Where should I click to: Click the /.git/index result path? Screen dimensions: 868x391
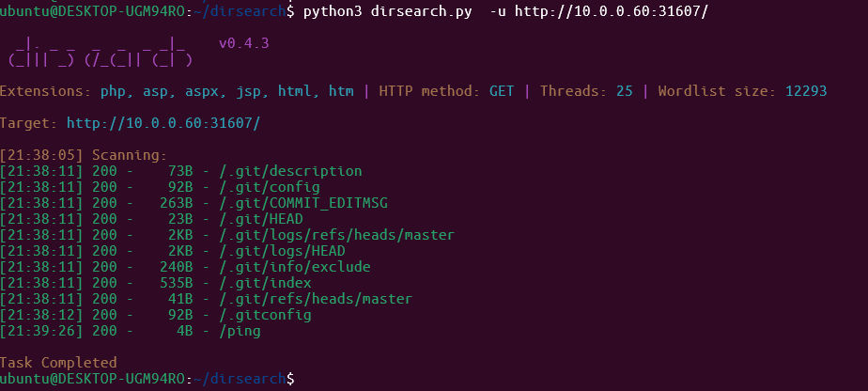click(x=265, y=284)
